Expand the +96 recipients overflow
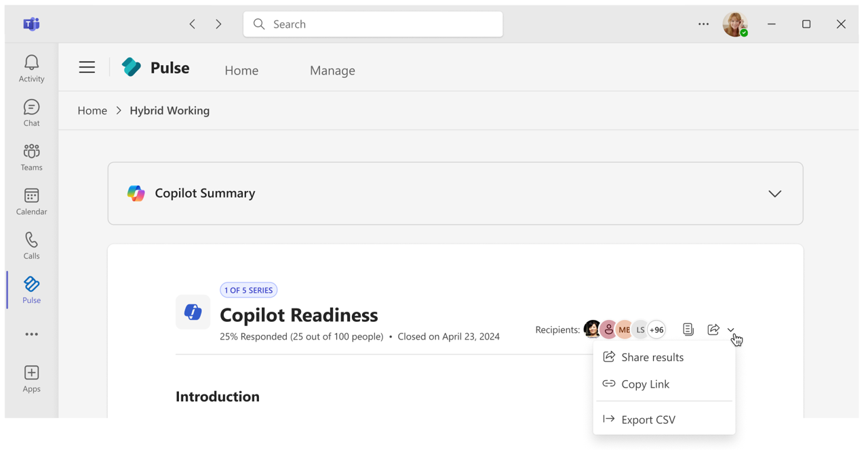The height and width of the screenshot is (450, 868). pyautogui.click(x=656, y=329)
